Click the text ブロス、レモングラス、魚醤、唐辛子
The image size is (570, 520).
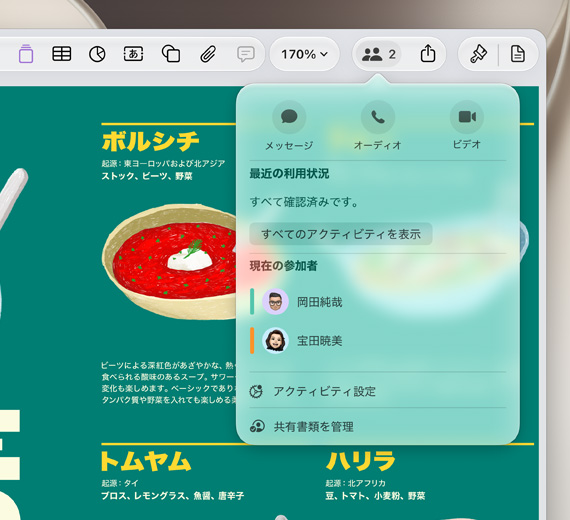tap(173, 496)
